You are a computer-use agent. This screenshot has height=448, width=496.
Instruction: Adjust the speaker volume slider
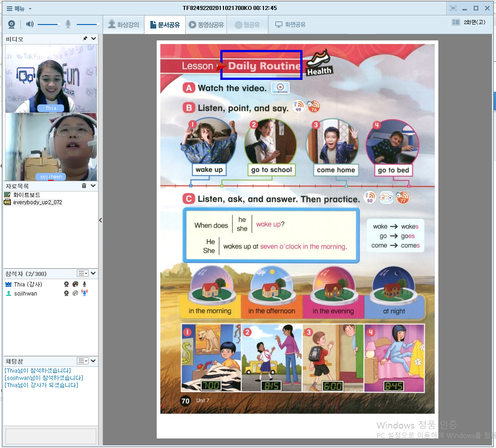point(59,25)
